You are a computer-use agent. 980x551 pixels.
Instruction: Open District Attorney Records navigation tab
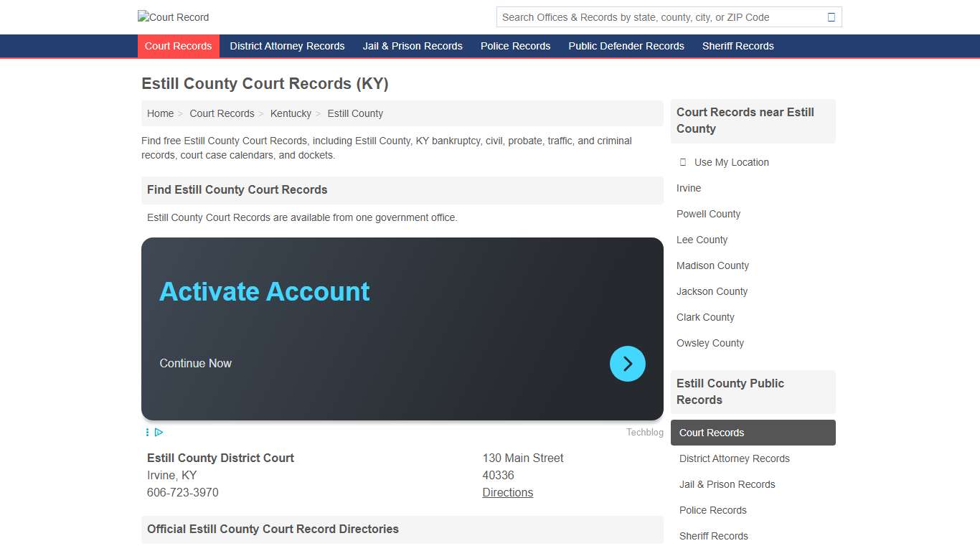click(x=286, y=46)
